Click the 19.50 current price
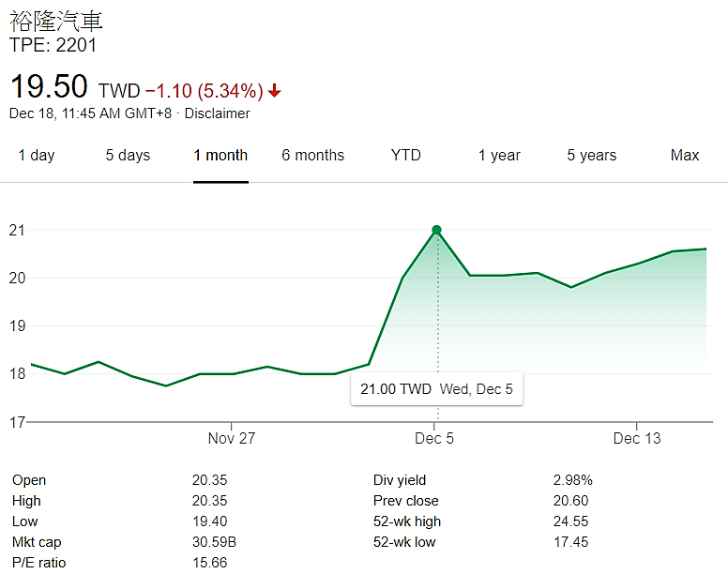Image resolution: width=728 pixels, height=574 pixels. [49, 86]
